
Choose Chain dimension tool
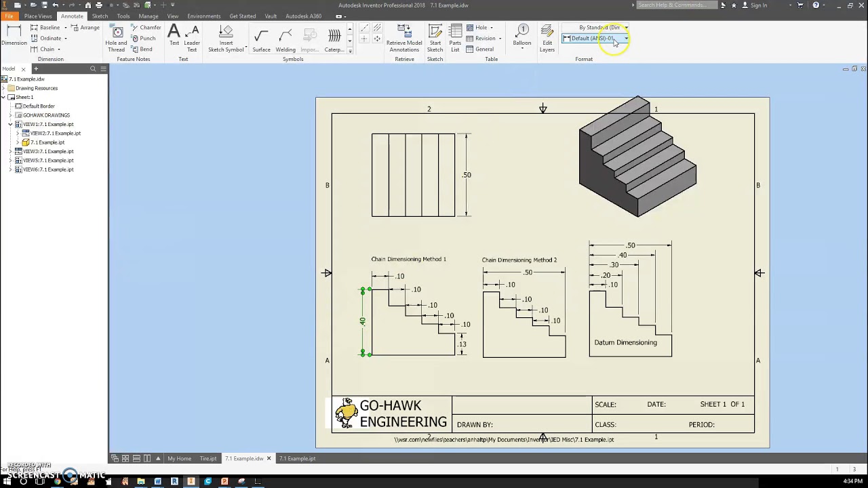point(42,49)
